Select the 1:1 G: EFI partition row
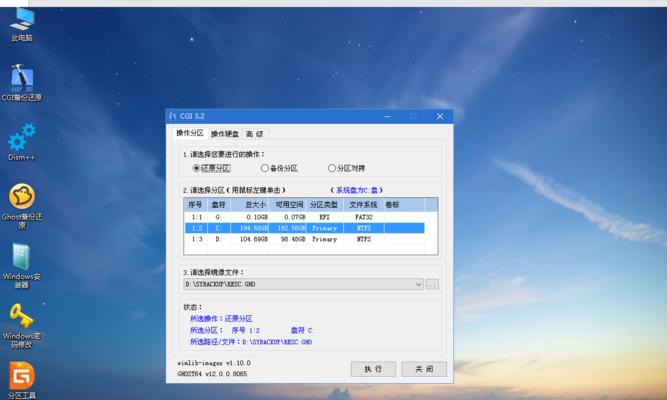667x400 pixels. [x=305, y=217]
